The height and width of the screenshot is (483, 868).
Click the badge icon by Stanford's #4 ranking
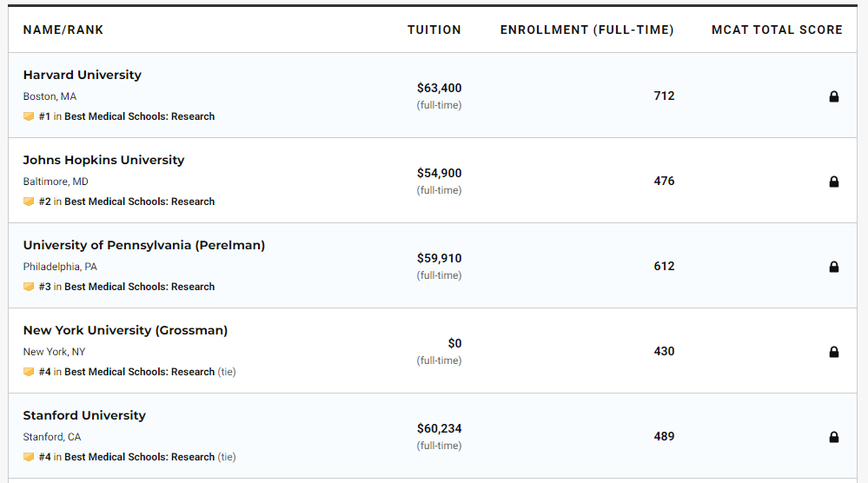point(29,457)
